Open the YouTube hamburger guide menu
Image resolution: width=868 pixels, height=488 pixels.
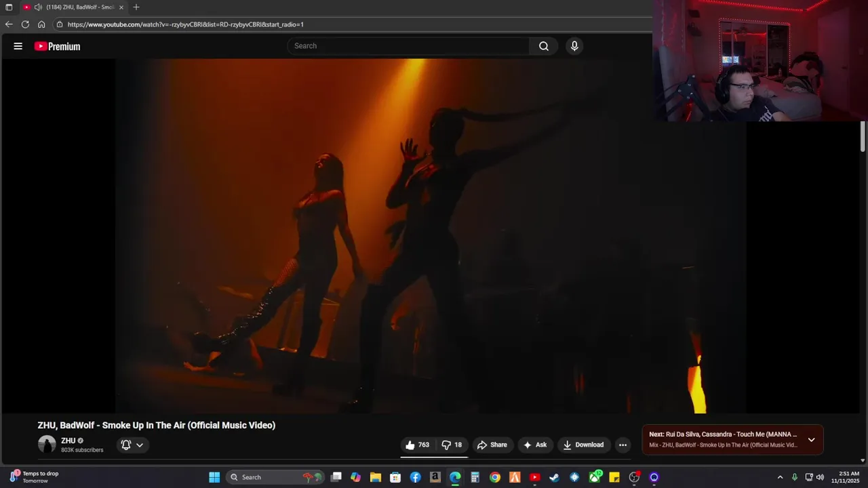click(x=18, y=46)
